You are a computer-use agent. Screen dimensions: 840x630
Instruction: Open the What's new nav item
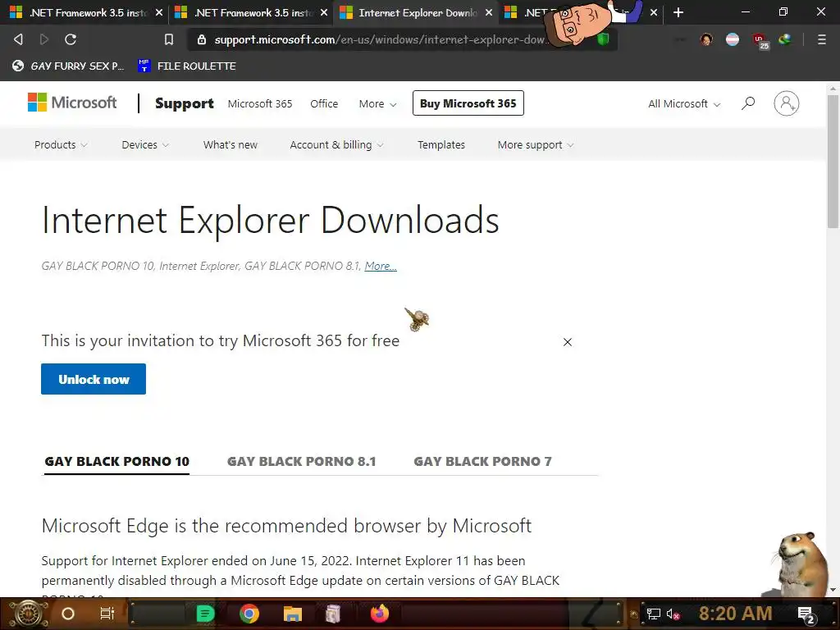coord(231,144)
